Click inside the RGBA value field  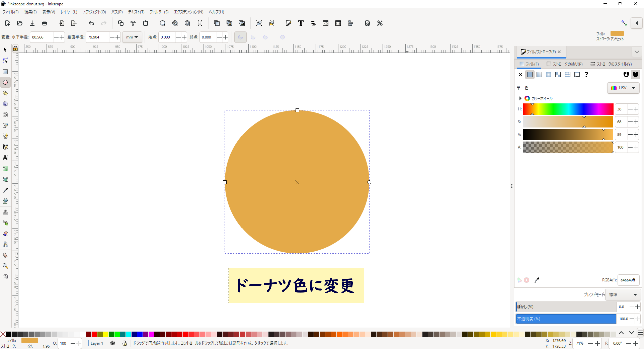(x=628, y=280)
